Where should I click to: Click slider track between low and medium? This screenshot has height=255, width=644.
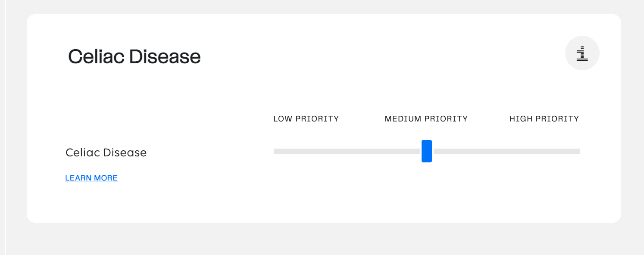pyautogui.click(x=347, y=151)
